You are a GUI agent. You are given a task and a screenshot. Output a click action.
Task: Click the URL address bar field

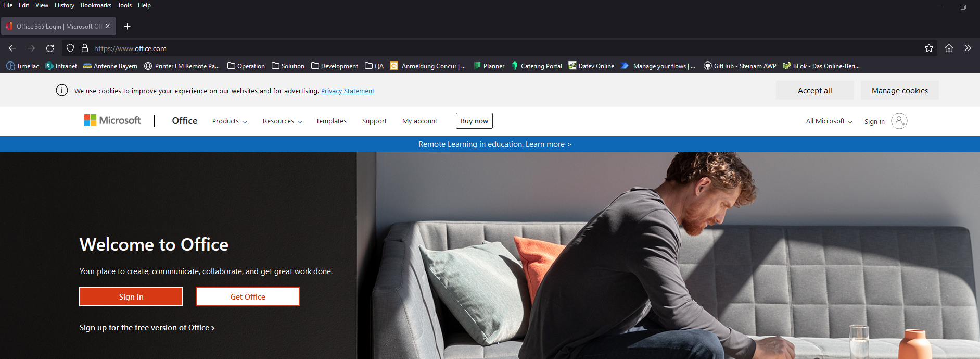pos(468,48)
